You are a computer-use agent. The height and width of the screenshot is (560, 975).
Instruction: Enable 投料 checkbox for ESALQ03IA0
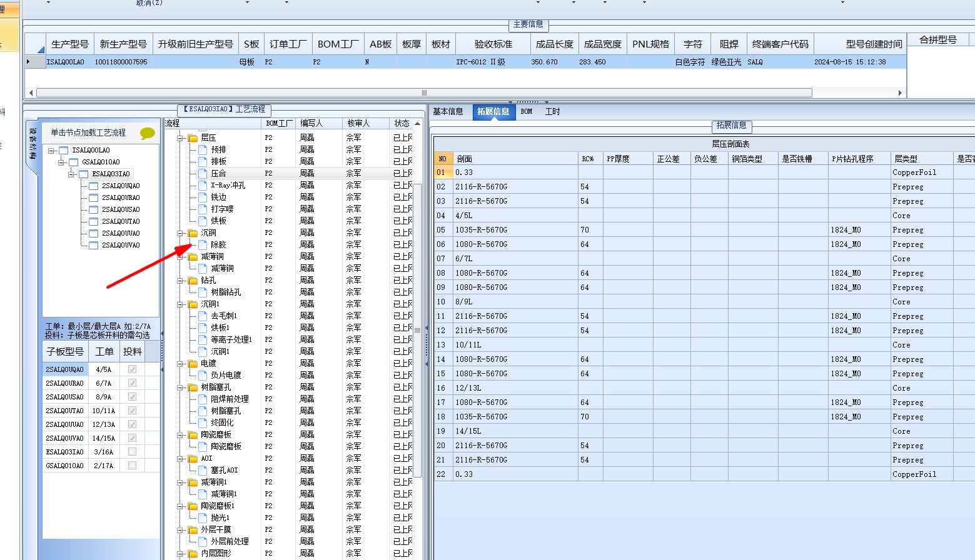click(x=132, y=452)
